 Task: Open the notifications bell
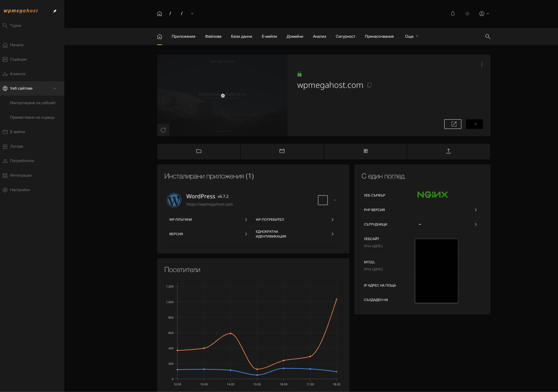(x=453, y=14)
